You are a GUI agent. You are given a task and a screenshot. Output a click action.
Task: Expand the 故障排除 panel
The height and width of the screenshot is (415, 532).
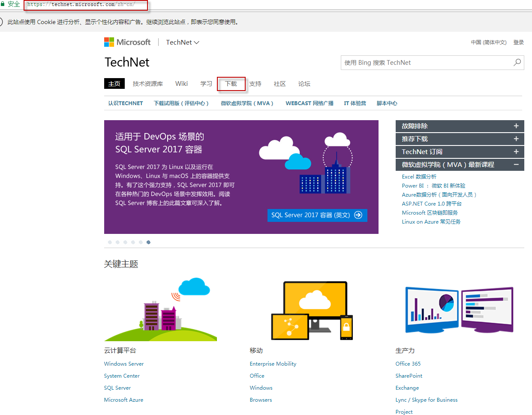coord(460,126)
